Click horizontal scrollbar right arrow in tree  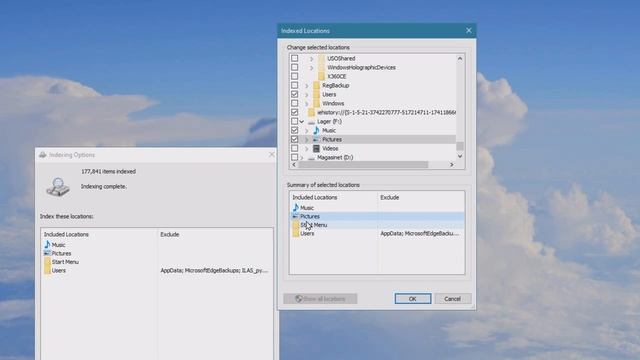pyautogui.click(x=451, y=164)
